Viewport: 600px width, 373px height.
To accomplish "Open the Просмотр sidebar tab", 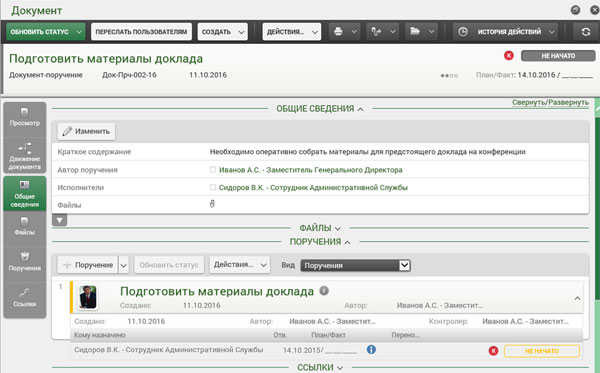I will pos(25,118).
